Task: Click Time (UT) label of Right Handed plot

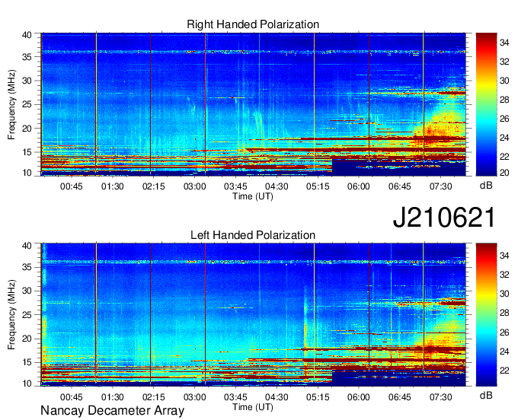Action: click(253, 196)
